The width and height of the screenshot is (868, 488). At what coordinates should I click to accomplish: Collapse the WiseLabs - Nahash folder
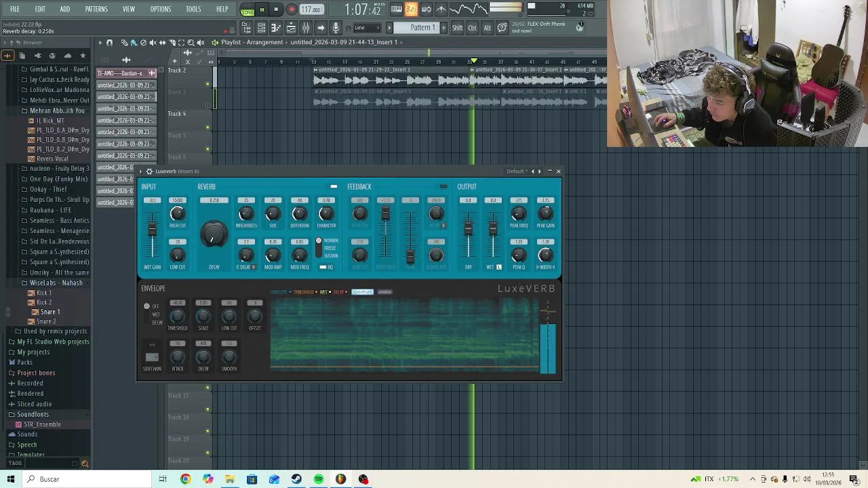pos(52,283)
